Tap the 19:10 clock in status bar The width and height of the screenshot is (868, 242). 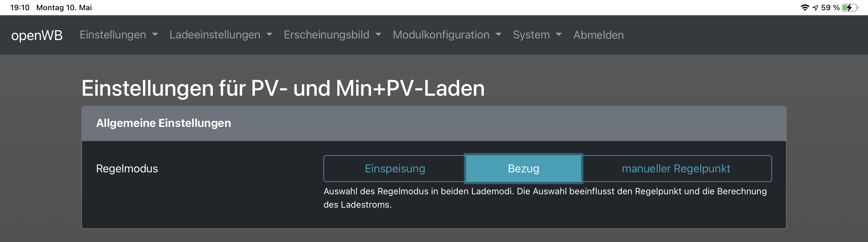pyautogui.click(x=20, y=7)
